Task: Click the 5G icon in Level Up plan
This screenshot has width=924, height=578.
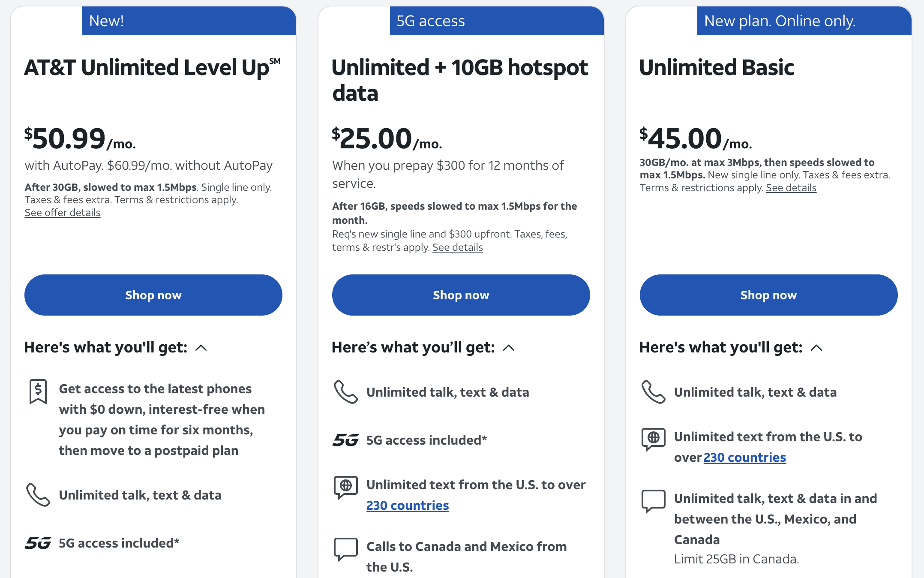Action: coord(38,543)
